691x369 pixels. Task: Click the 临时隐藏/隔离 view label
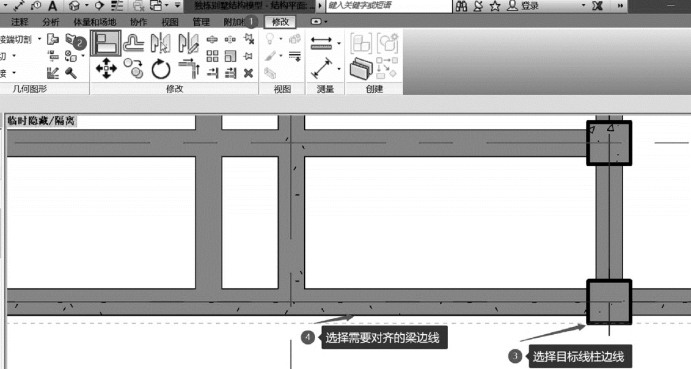click(x=41, y=121)
